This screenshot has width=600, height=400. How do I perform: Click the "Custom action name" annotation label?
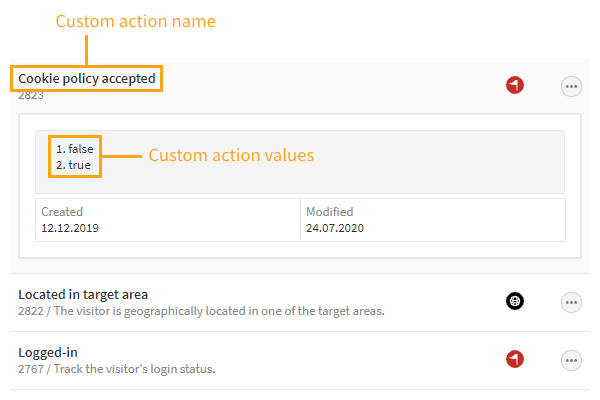point(135,21)
